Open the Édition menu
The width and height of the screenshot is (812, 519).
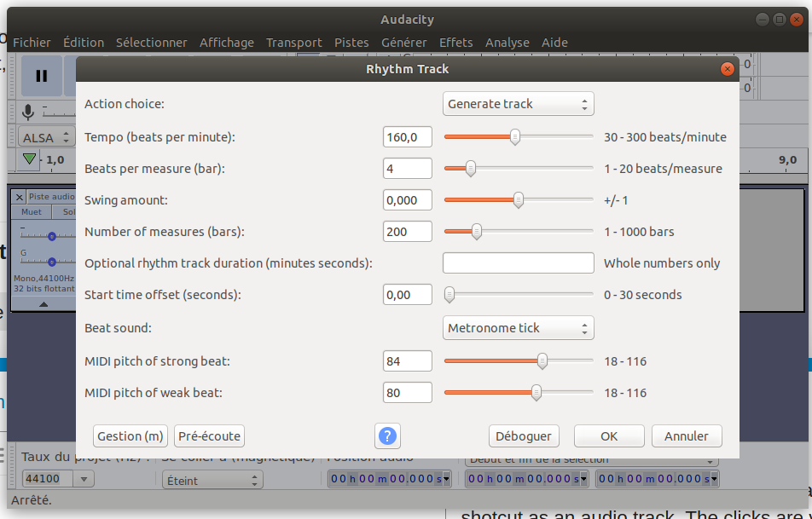(84, 43)
